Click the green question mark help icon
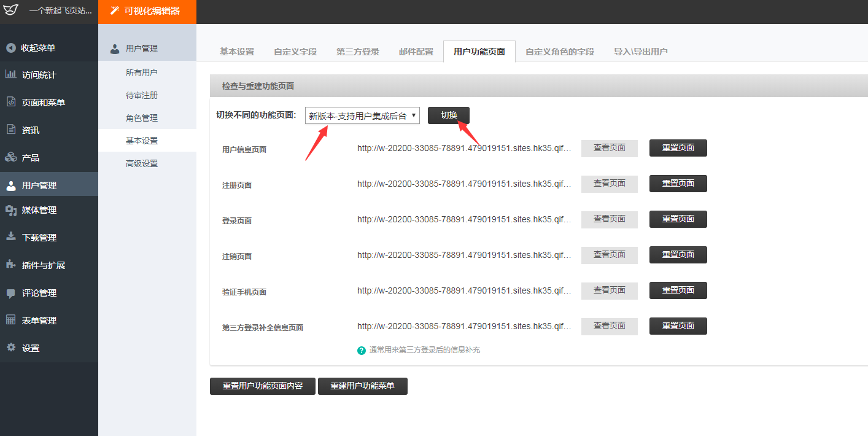Image resolution: width=868 pixels, height=436 pixels. tap(362, 350)
